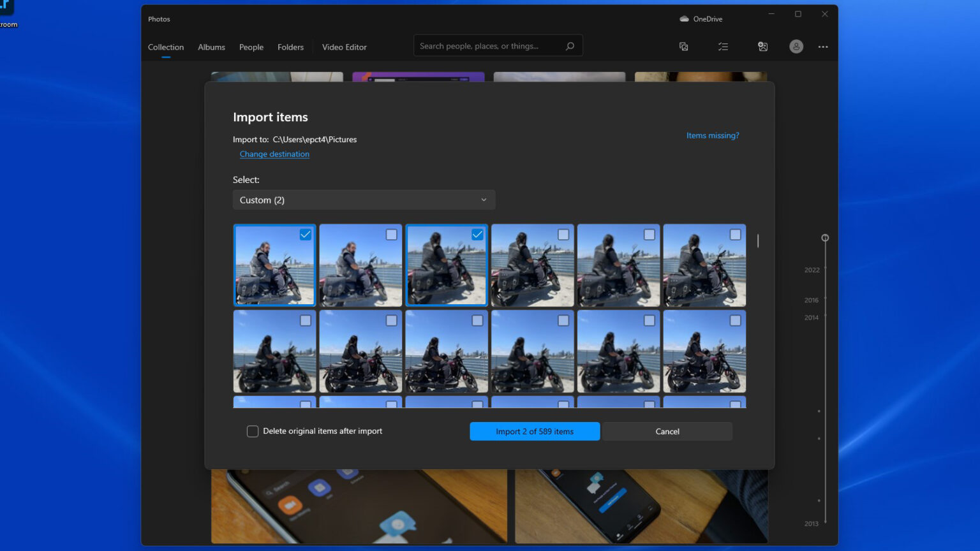Open the account profile avatar
The height and width of the screenshot is (551, 980).
point(796,46)
